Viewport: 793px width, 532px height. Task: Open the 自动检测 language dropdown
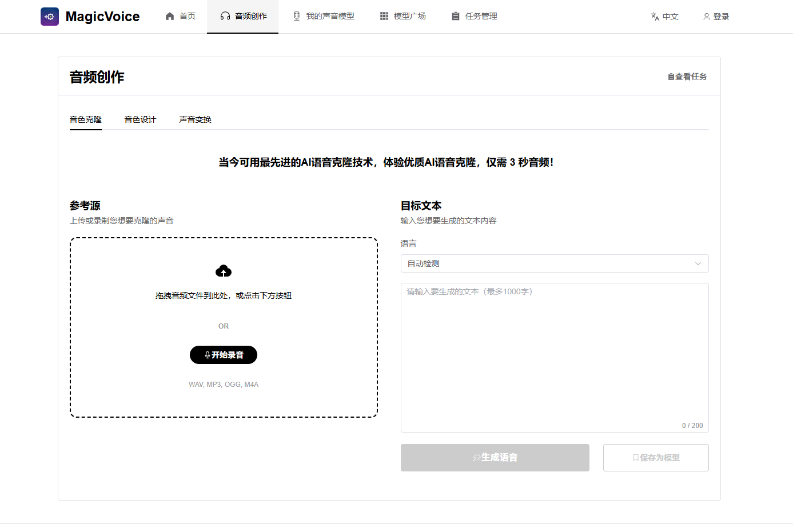coord(554,263)
